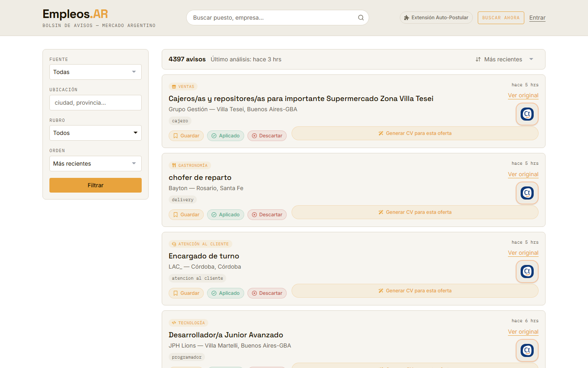
Task: Open the Más recientes sort menu above results
Action: click(x=505, y=59)
